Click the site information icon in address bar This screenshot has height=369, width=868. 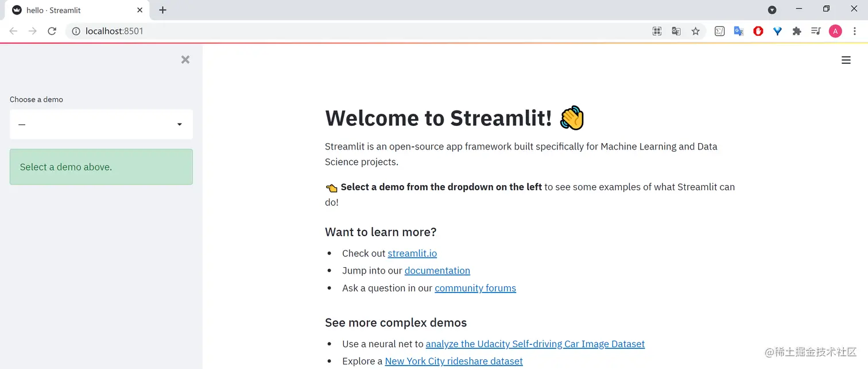tap(76, 31)
